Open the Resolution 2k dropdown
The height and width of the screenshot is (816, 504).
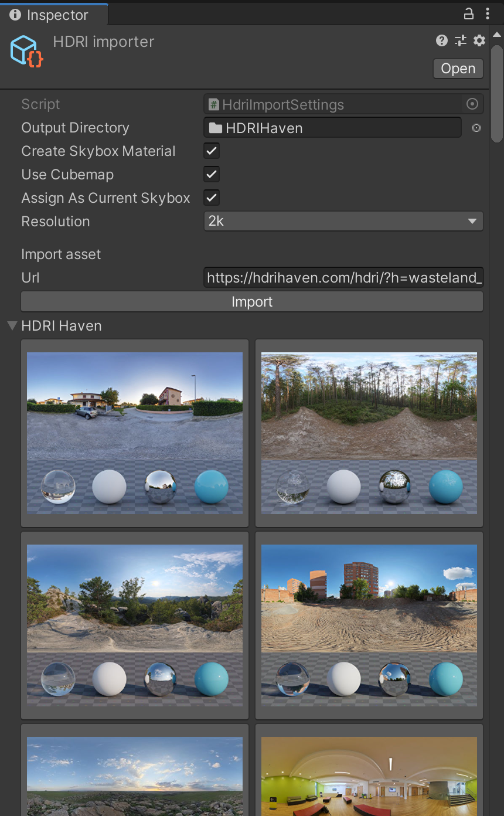pyautogui.click(x=343, y=222)
